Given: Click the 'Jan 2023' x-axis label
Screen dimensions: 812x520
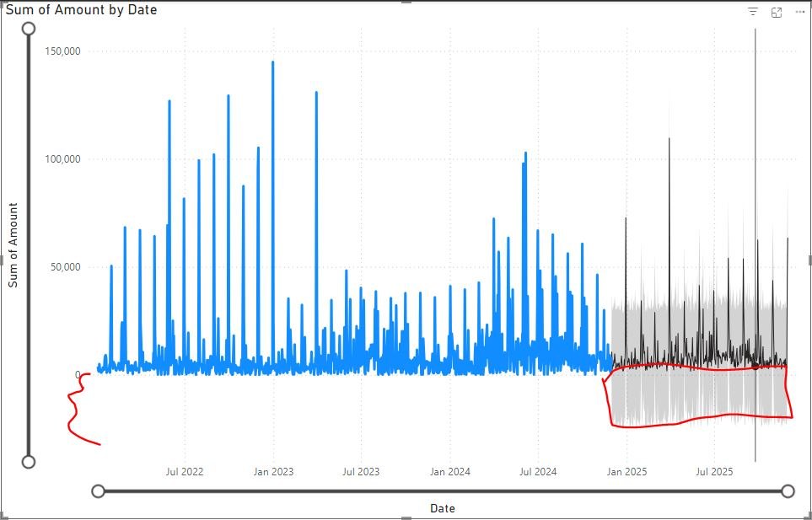Looking at the screenshot, I should 274,472.
